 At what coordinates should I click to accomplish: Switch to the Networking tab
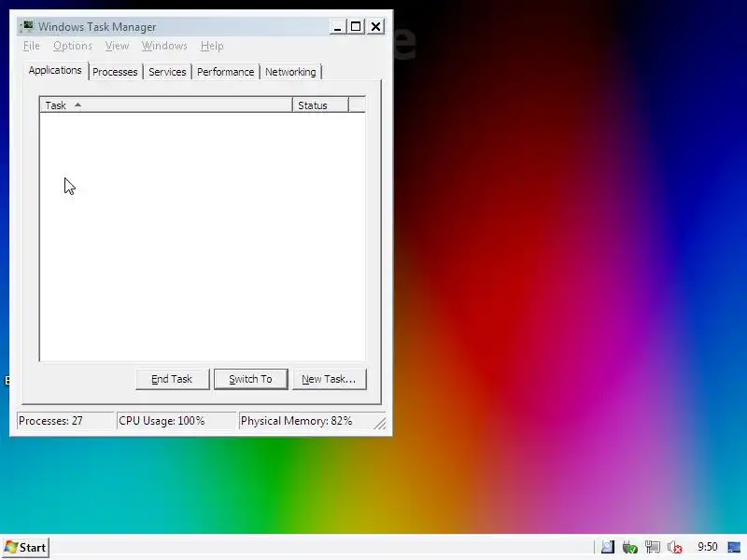coord(290,72)
